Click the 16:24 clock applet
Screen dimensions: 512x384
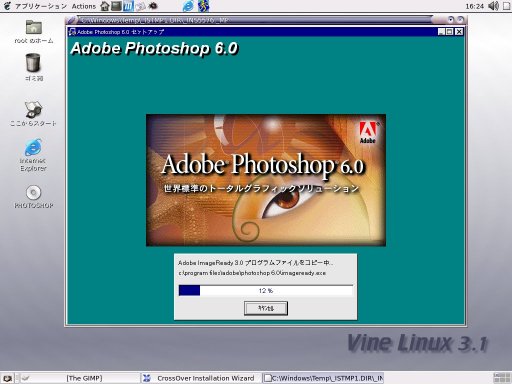point(474,6)
